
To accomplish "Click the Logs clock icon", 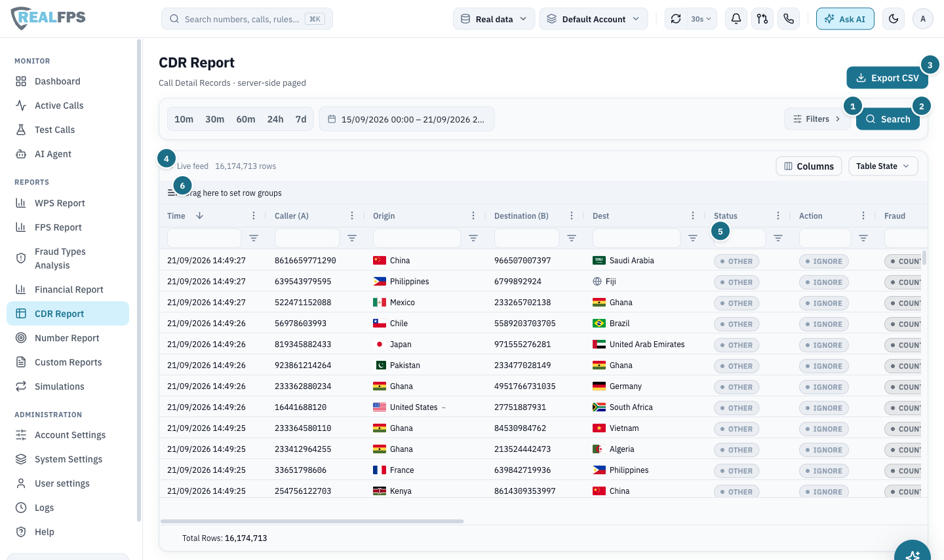I will (x=21, y=508).
